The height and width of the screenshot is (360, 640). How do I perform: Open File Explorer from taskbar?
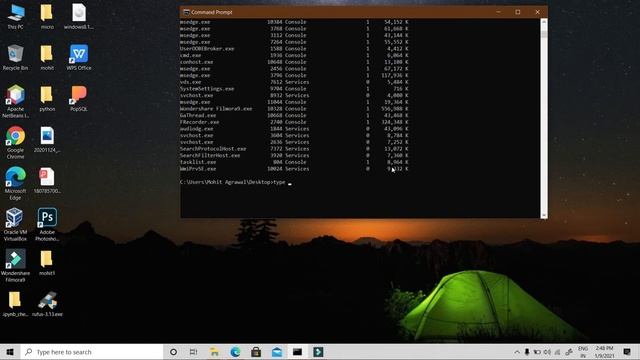(214, 352)
